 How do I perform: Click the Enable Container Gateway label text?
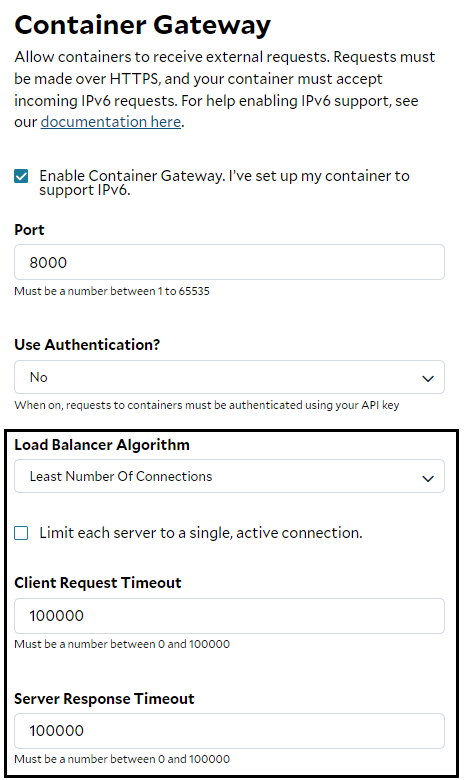[x=224, y=183]
